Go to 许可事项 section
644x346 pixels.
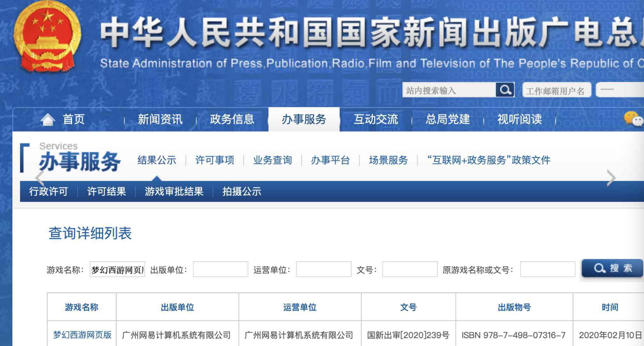tap(215, 160)
